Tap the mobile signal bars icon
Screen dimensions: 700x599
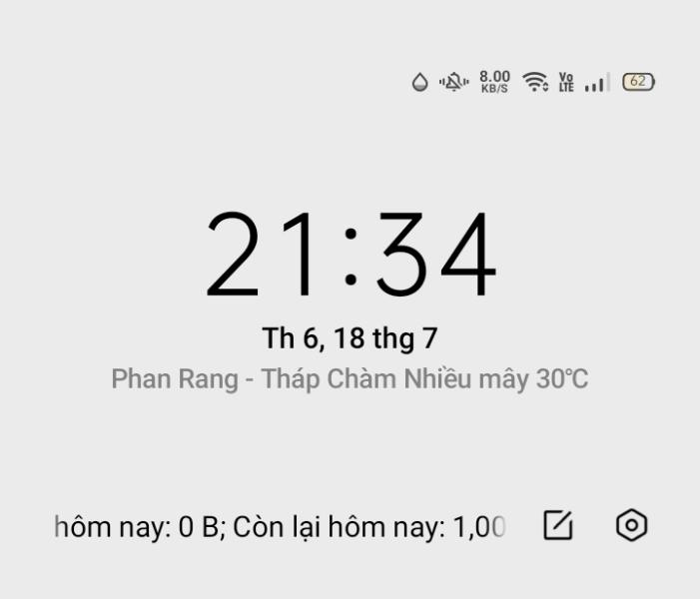click(x=597, y=82)
